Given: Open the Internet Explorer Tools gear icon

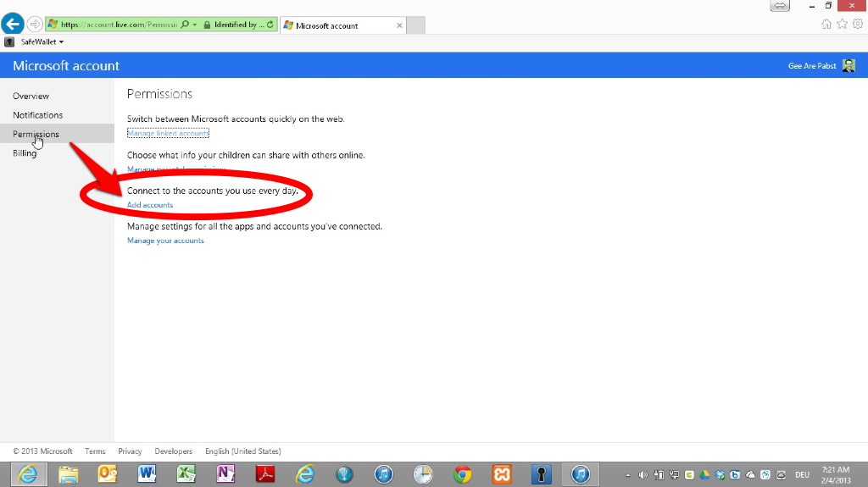Looking at the screenshot, I should click(x=857, y=25).
